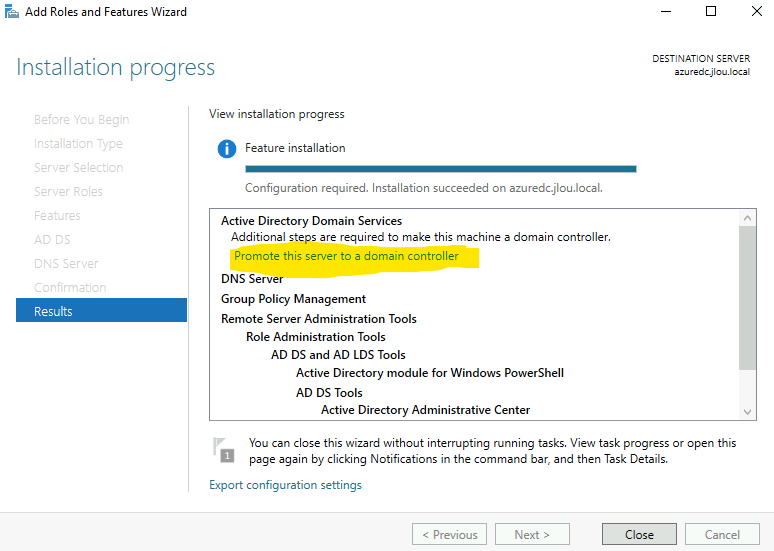Select the Server Selection step
The height and width of the screenshot is (551, 774).
coord(78,167)
